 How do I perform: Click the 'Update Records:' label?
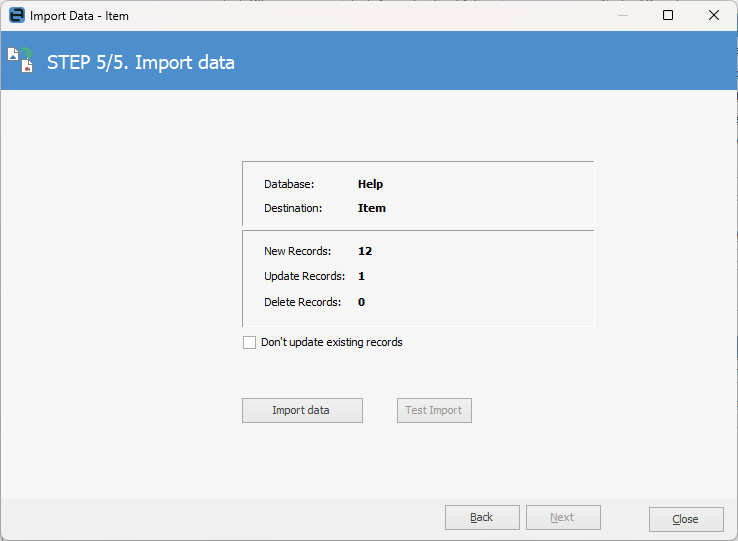click(x=305, y=276)
